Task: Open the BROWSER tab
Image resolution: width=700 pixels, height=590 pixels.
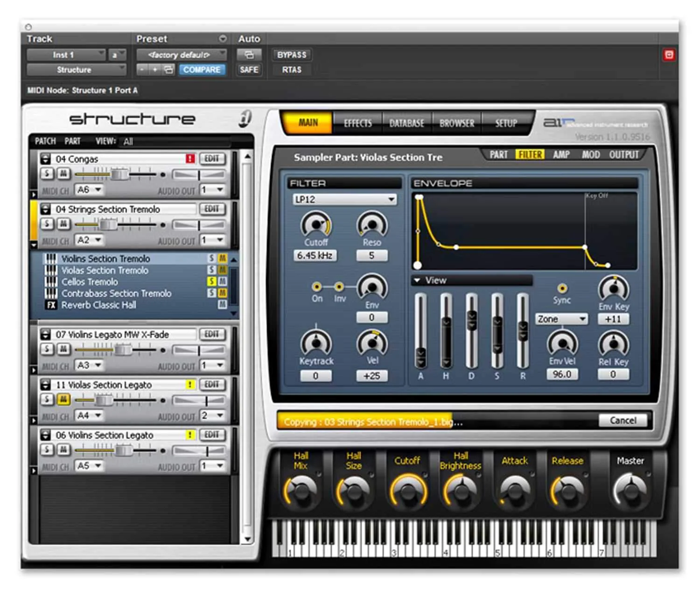Action: coord(457,123)
